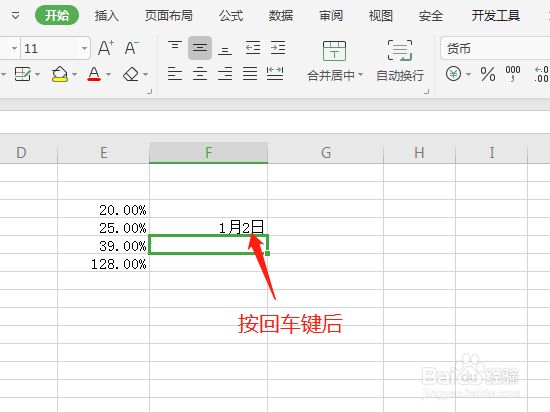The height and width of the screenshot is (412, 550).
Task: Apply top vertical alignment
Action: click(175, 47)
